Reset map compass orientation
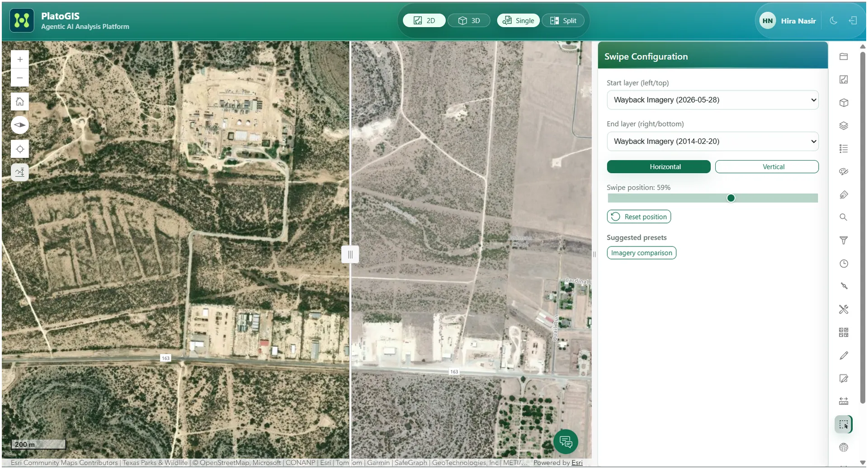Viewport: 868px width, 469px height. (x=20, y=125)
